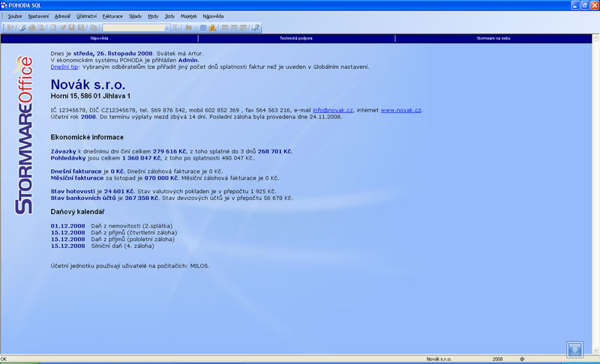
Task: Click the blue down-arrow button at bottom right
Action: [x=574, y=350]
